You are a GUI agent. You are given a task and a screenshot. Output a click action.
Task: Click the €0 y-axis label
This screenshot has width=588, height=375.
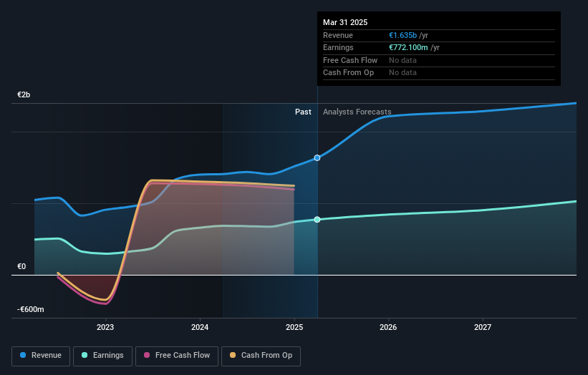coord(21,267)
